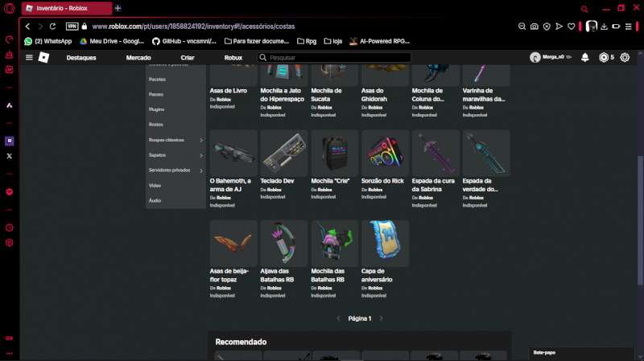The image size is (644, 361).
Task: Go to the Mercado tab
Action: point(138,58)
